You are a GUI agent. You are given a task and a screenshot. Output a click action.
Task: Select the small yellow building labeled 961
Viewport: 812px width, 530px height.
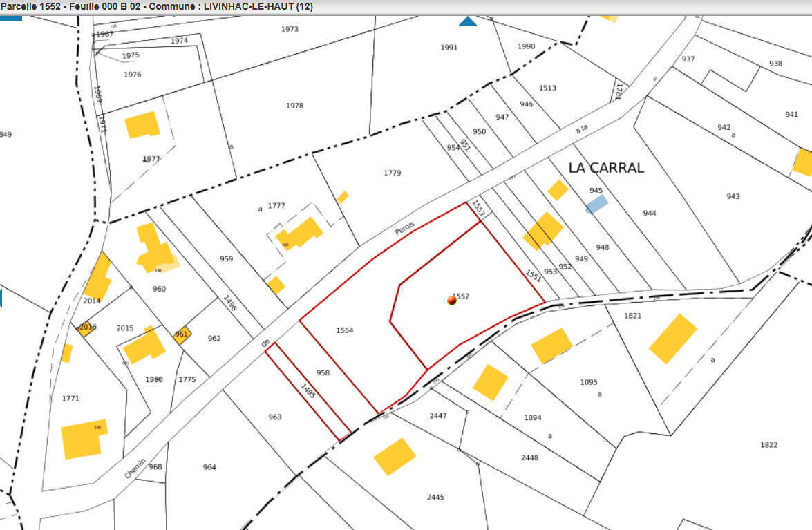(x=182, y=334)
